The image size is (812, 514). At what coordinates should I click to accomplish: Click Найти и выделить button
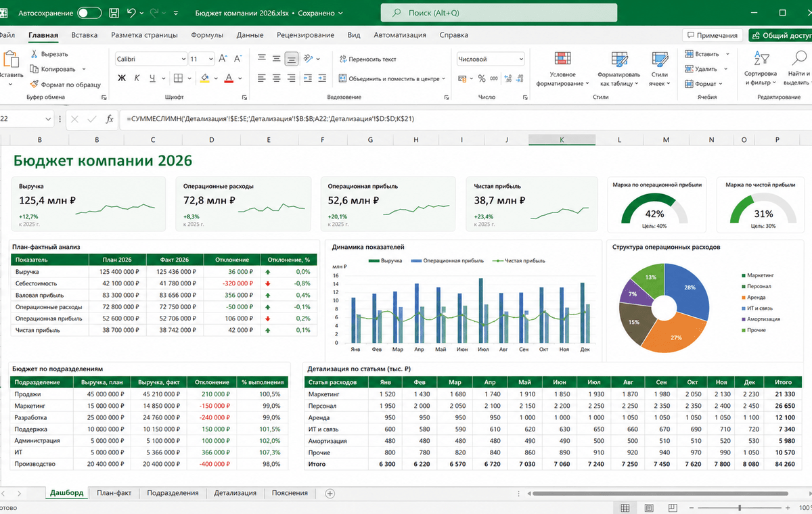click(798, 70)
